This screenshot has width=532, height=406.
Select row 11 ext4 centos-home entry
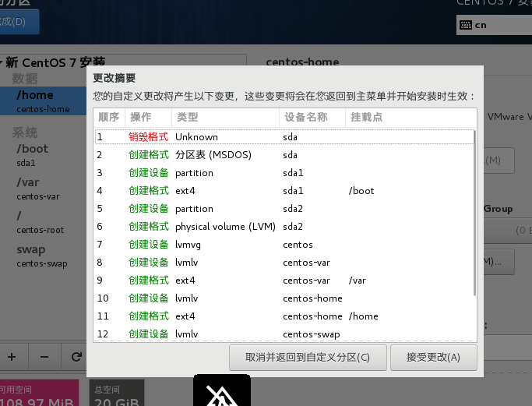click(284, 316)
